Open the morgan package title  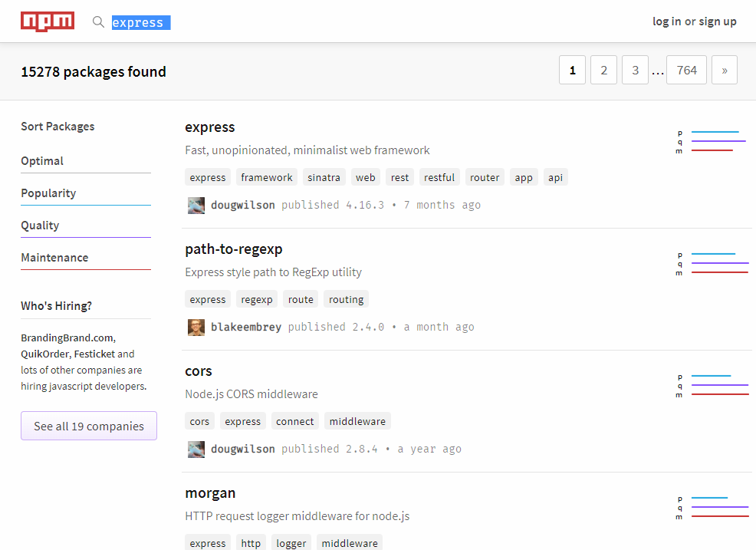[210, 493]
